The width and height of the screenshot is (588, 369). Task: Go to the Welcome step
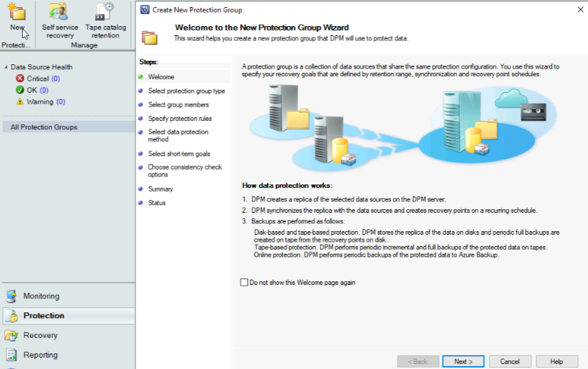[161, 77]
